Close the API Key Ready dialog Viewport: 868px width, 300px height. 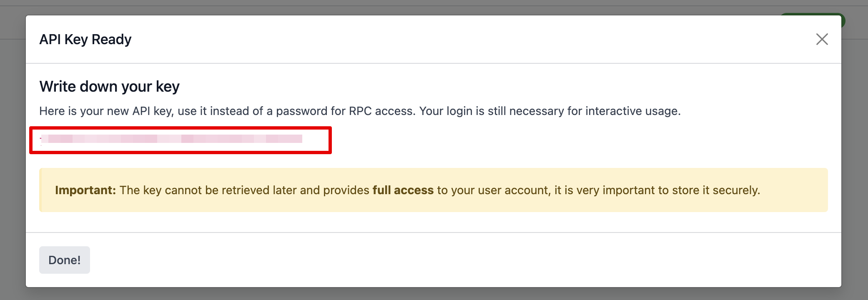[822, 39]
